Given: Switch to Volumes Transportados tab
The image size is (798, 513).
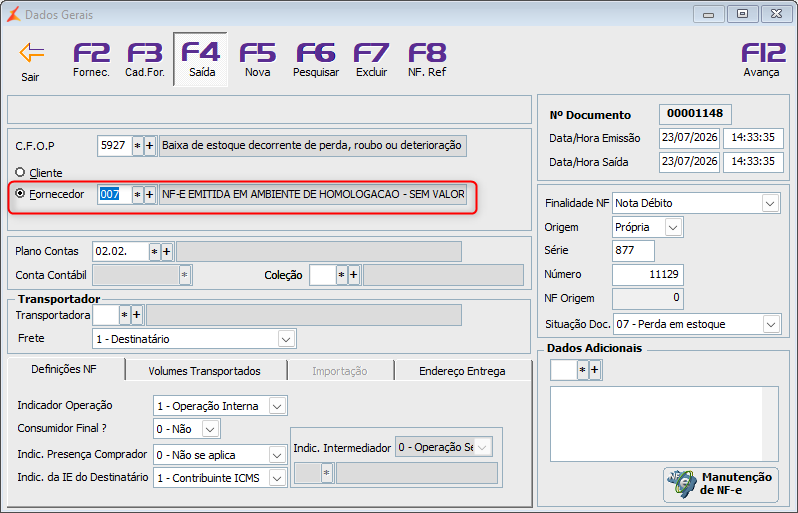Looking at the screenshot, I should click(205, 371).
